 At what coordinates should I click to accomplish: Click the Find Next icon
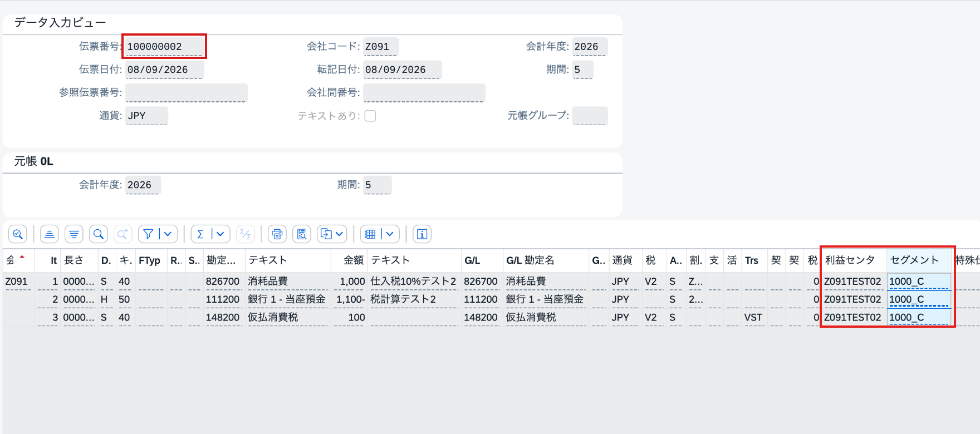(122, 234)
